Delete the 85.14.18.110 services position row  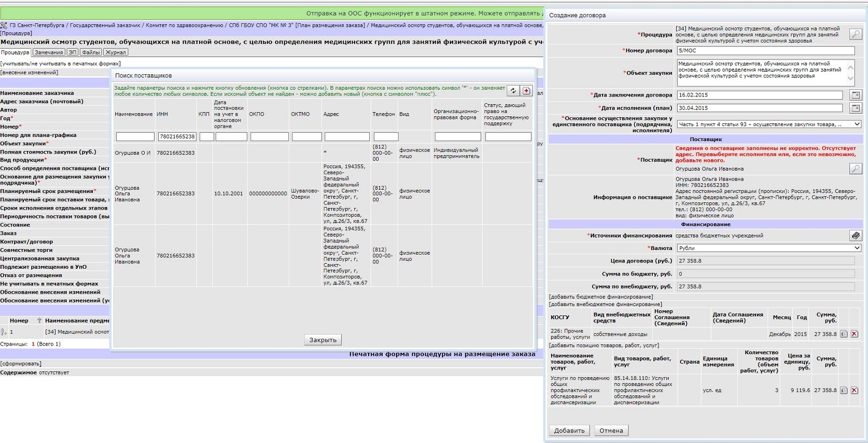click(855, 390)
